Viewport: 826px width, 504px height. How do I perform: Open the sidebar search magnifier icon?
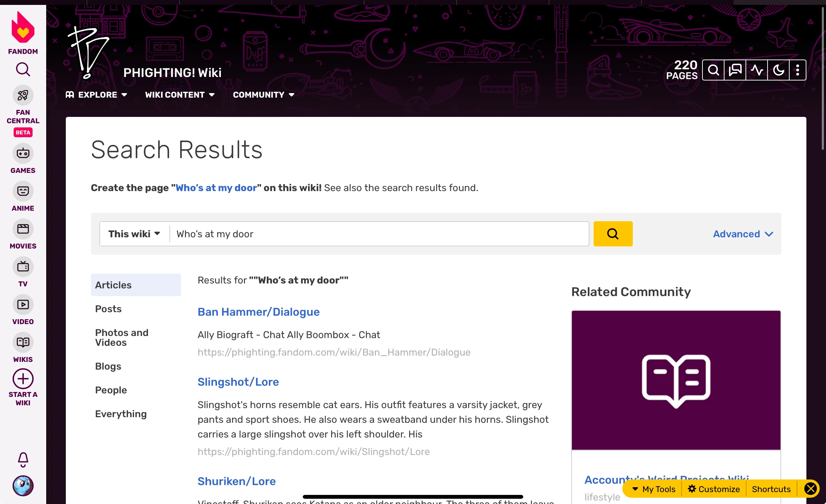click(x=23, y=69)
